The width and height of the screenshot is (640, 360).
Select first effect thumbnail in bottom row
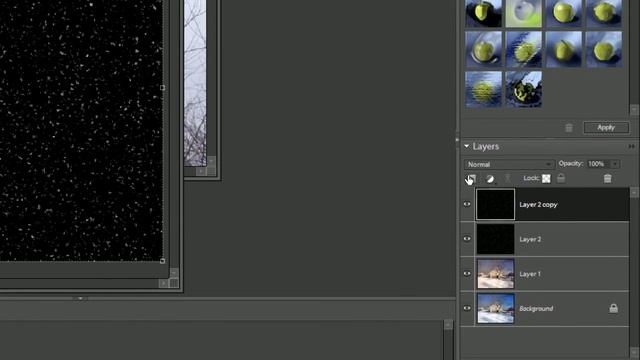click(x=483, y=89)
